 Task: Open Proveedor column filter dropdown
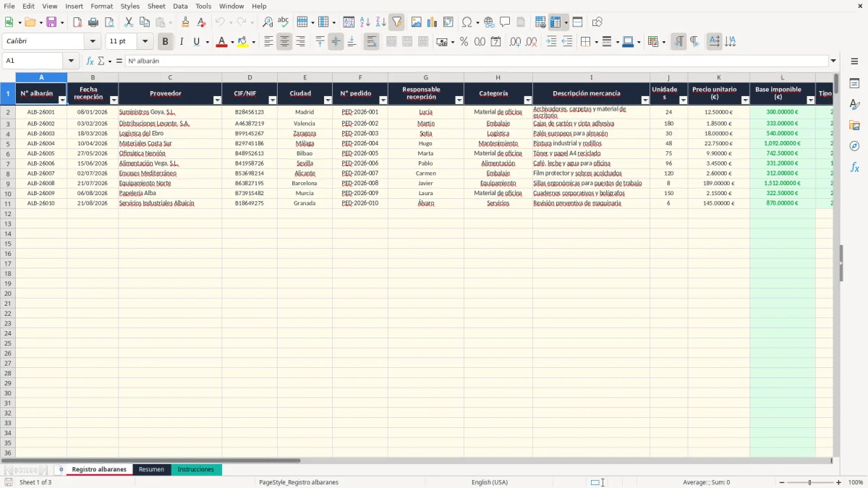point(217,100)
